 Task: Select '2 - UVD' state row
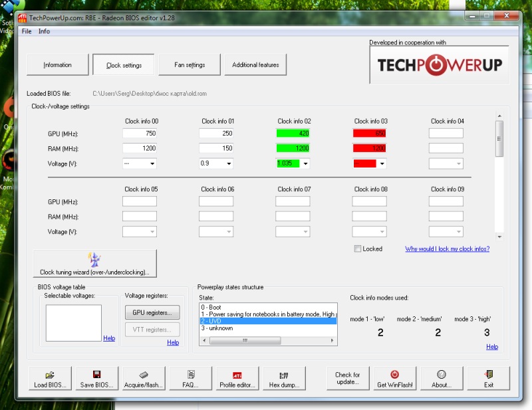click(268, 321)
